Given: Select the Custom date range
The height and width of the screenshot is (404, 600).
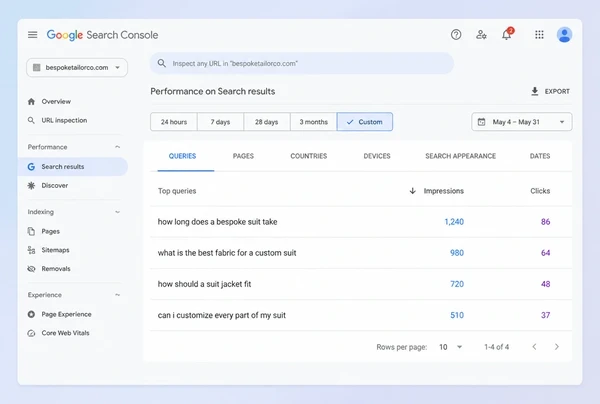Looking at the screenshot, I should point(365,122).
